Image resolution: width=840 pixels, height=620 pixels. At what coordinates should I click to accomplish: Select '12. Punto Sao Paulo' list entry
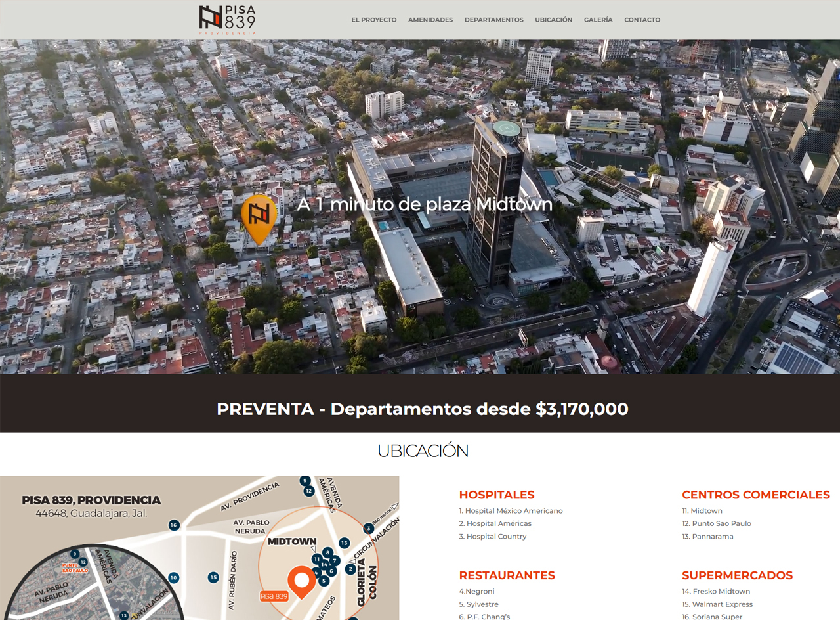pos(717,523)
